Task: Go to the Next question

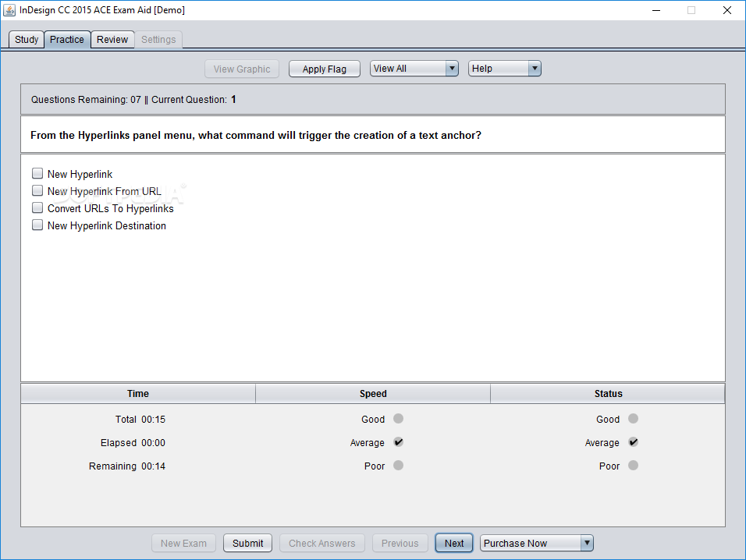Action: 454,543
